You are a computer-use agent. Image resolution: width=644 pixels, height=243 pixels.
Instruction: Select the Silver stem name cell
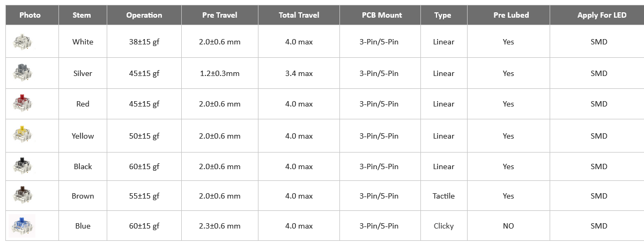point(83,73)
